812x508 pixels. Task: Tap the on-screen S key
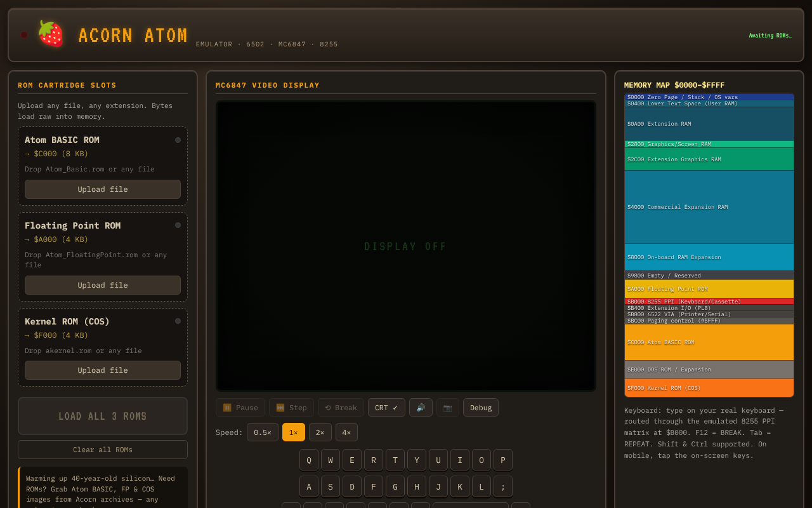coord(331,486)
